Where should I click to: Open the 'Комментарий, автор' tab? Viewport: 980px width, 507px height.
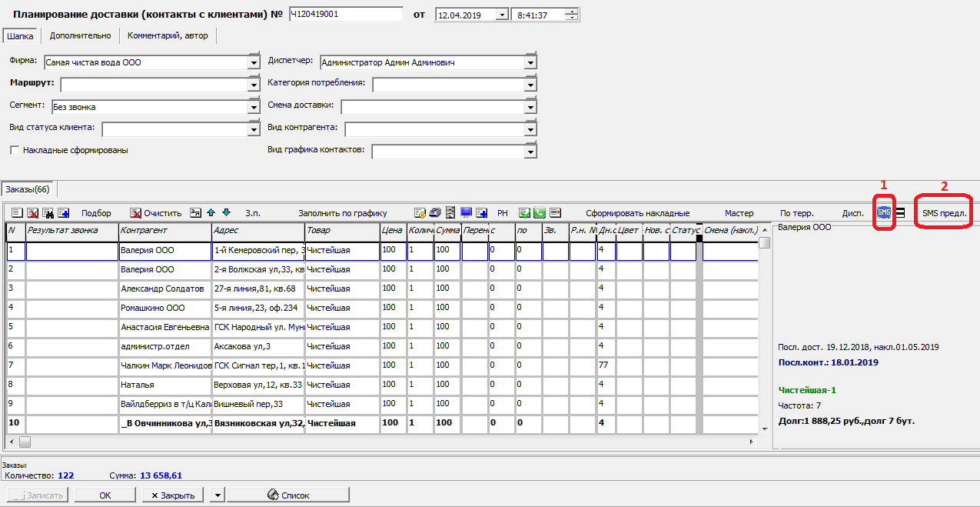168,35
